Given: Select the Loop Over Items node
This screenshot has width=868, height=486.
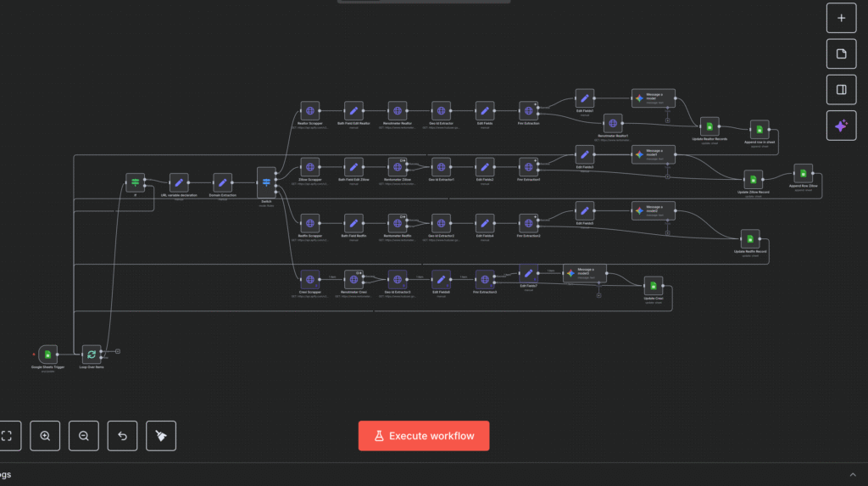Looking at the screenshot, I should (92, 355).
